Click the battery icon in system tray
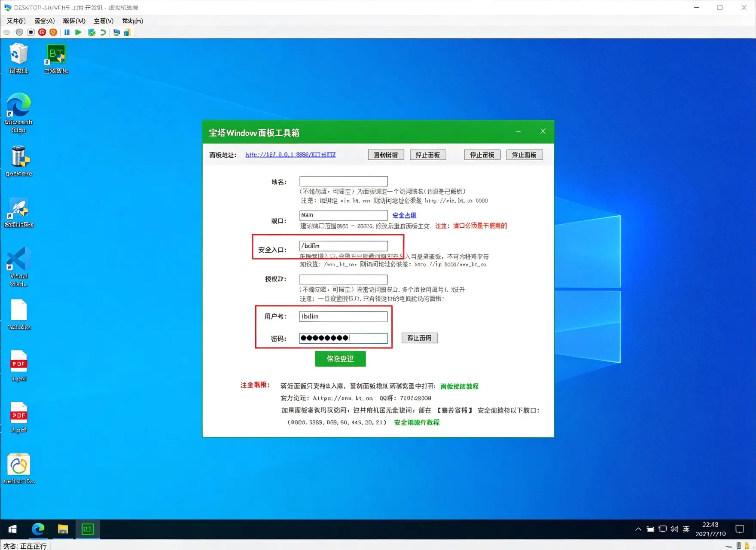 (x=650, y=529)
